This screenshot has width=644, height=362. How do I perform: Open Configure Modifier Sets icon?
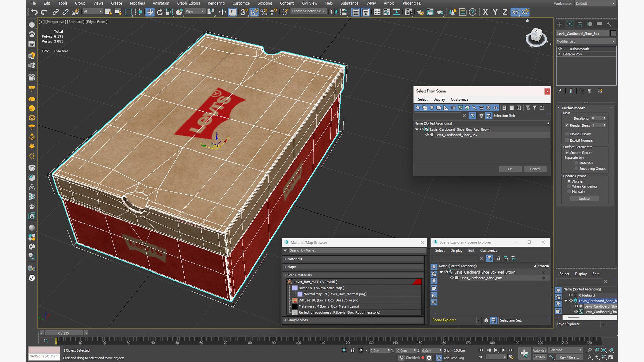pos(600,91)
